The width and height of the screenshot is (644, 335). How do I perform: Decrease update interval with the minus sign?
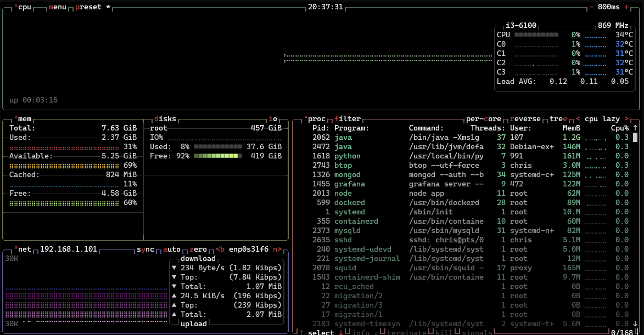tap(591, 7)
